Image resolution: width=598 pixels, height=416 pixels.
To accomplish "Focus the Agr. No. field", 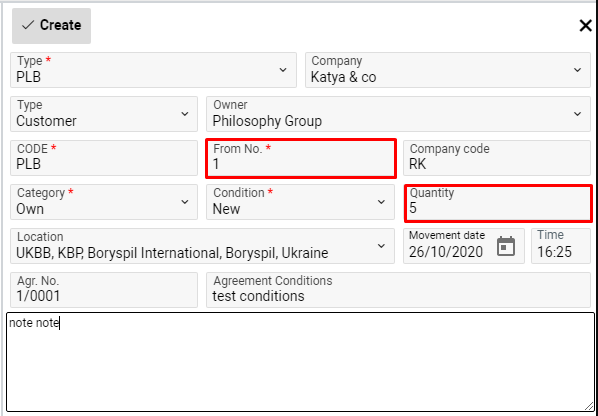I will tap(104, 290).
